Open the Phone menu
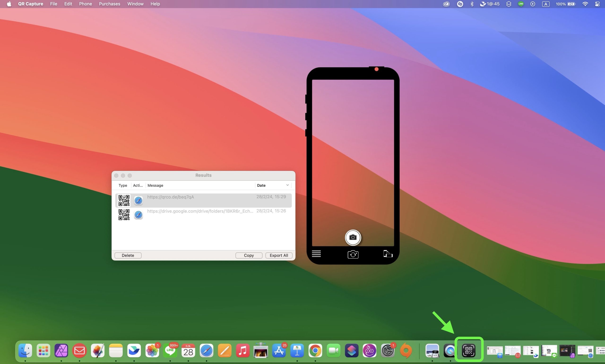This screenshot has height=364, width=605. point(85,4)
